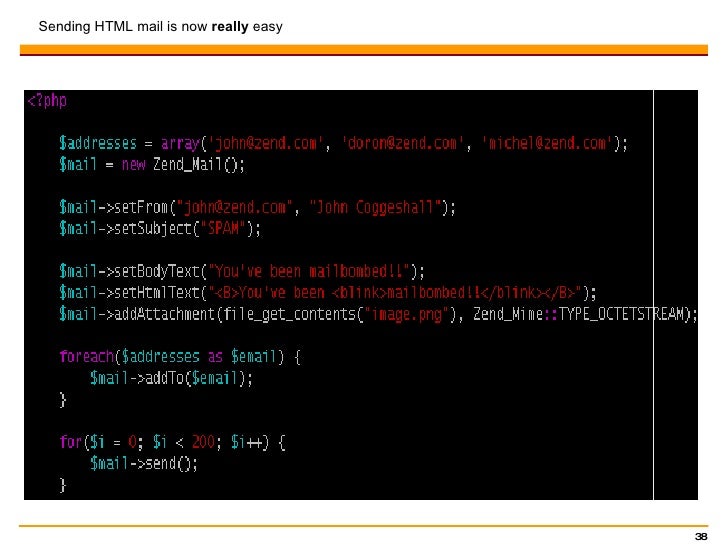
Task: Click the '$addresses = array(' code line
Action: [343, 143]
